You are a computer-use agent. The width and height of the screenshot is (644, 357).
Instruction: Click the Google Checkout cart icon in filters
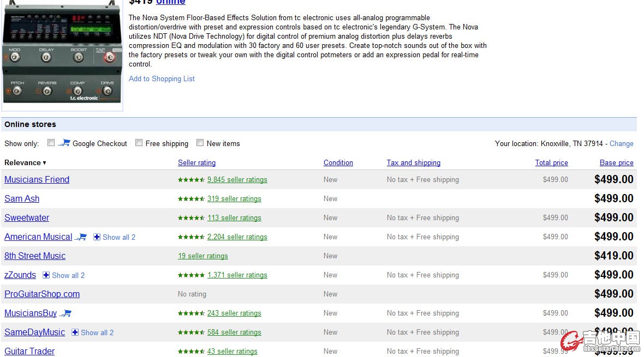pyautogui.click(x=64, y=143)
